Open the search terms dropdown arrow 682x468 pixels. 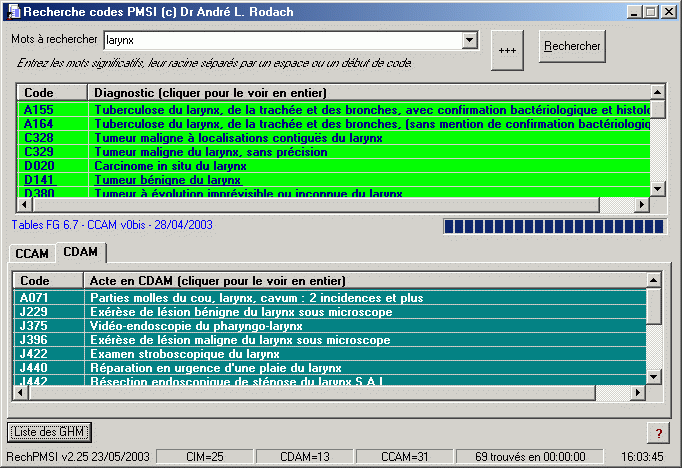pyautogui.click(x=469, y=40)
